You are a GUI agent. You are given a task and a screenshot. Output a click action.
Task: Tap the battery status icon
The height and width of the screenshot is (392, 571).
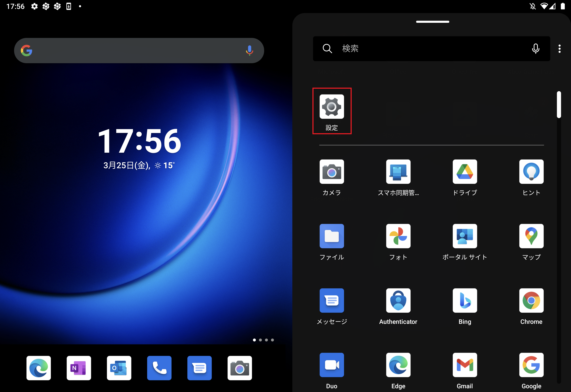pos(563,6)
